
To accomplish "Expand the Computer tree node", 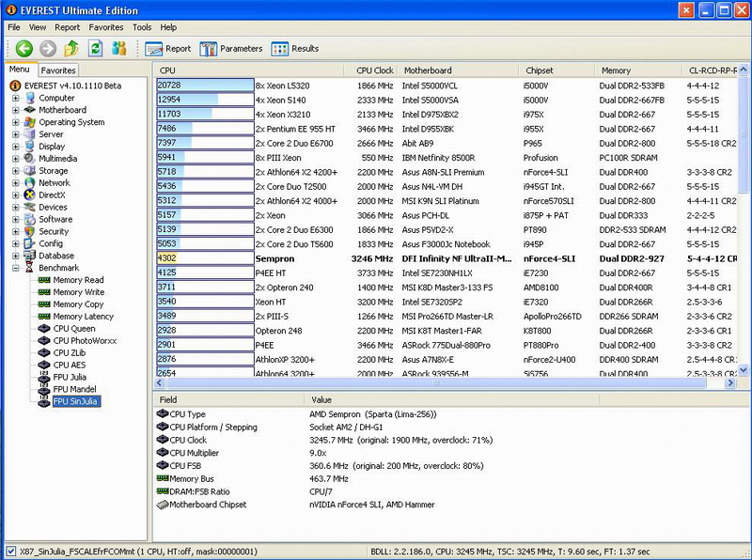I will pyautogui.click(x=16, y=98).
